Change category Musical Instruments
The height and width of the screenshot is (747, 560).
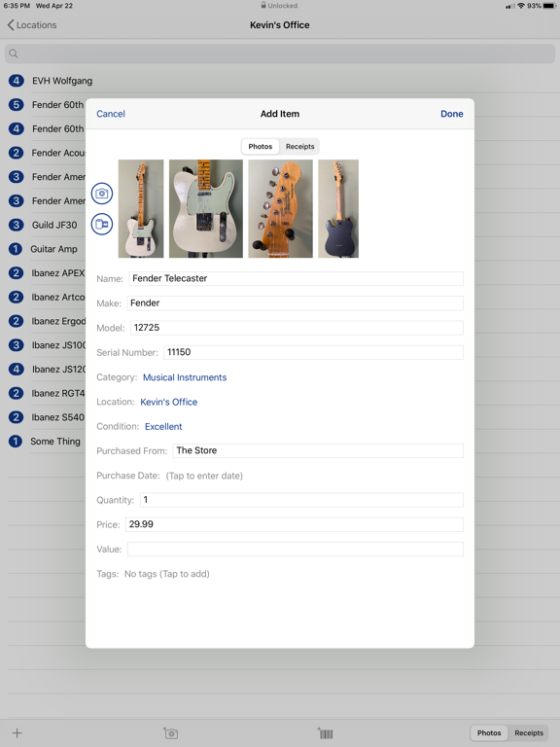(185, 377)
